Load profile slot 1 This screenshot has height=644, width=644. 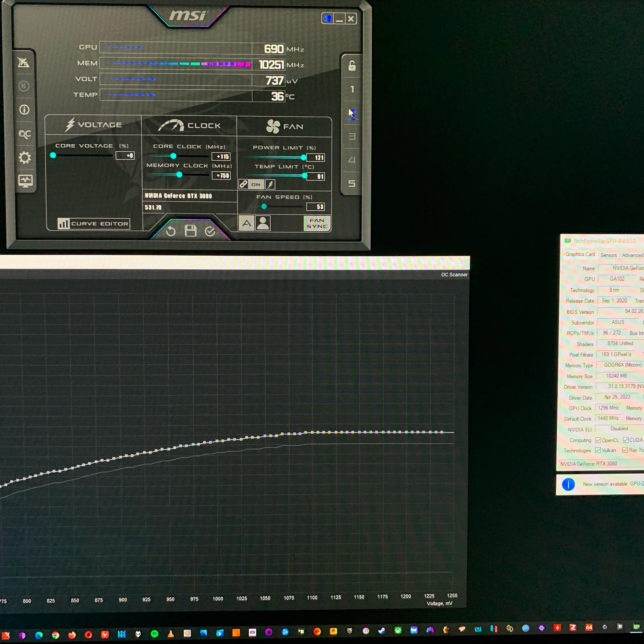coord(352,89)
